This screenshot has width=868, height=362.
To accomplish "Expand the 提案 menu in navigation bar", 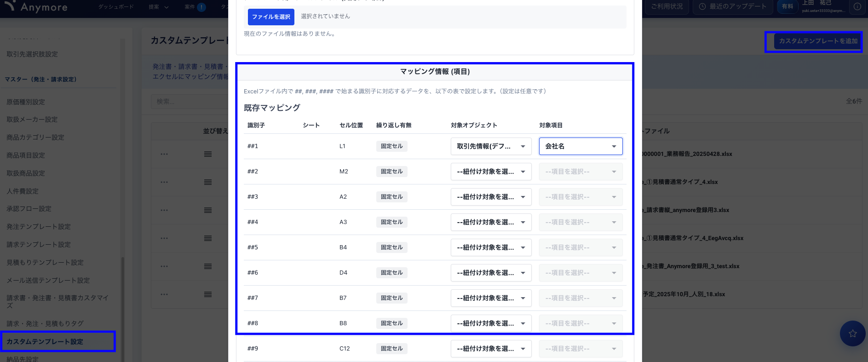I will point(158,7).
